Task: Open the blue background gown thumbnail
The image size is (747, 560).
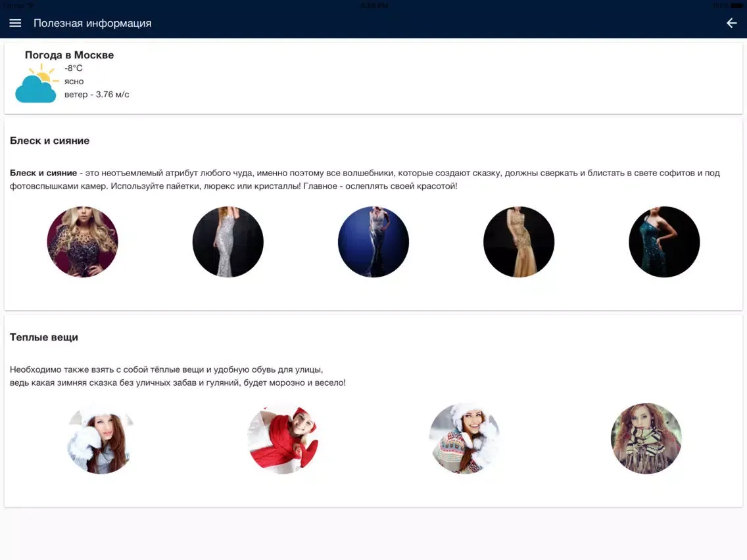Action: [x=373, y=242]
